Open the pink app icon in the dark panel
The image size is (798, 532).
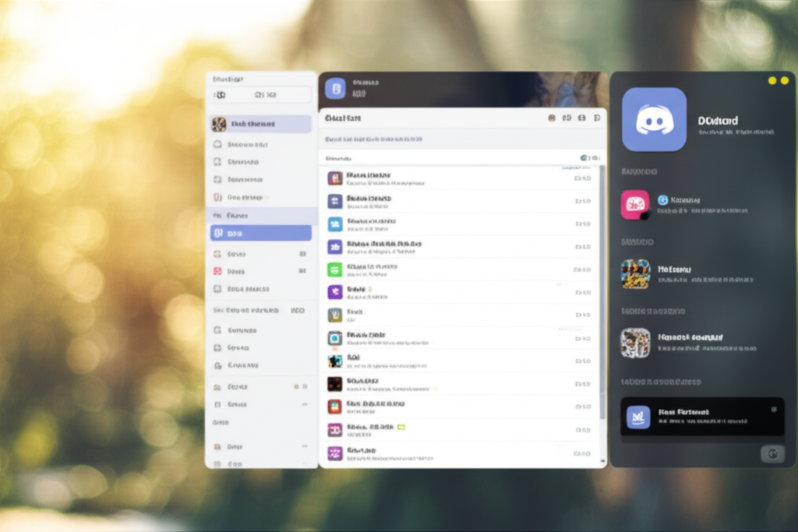[634, 204]
